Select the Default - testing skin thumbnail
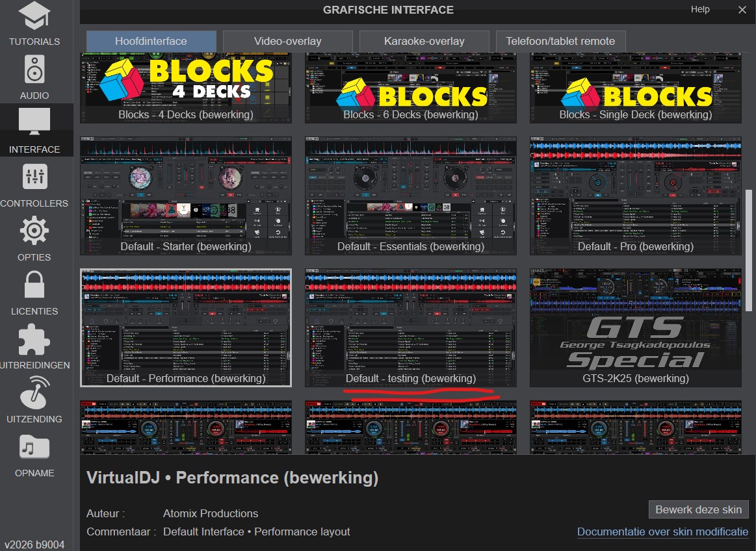Image resolution: width=756 pixels, height=551 pixels. tap(410, 327)
